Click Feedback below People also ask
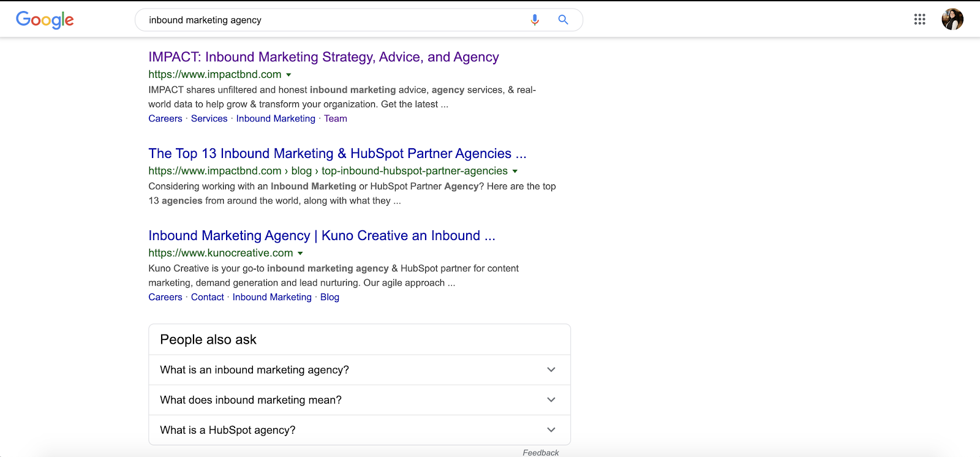Image resolution: width=980 pixels, height=457 pixels. [x=541, y=453]
